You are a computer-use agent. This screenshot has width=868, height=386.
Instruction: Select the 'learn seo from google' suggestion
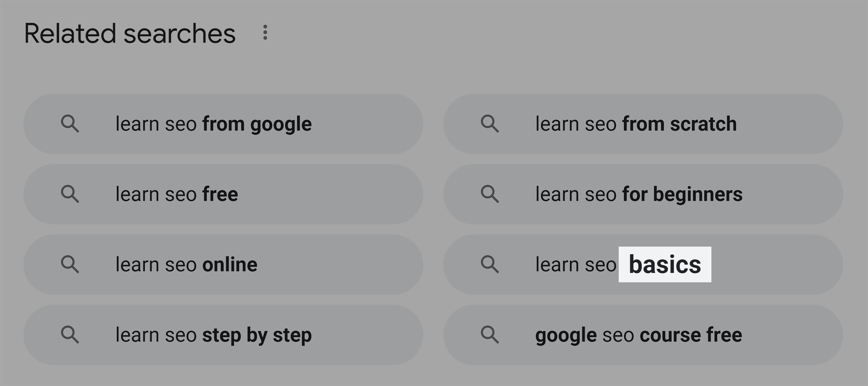pyautogui.click(x=223, y=124)
